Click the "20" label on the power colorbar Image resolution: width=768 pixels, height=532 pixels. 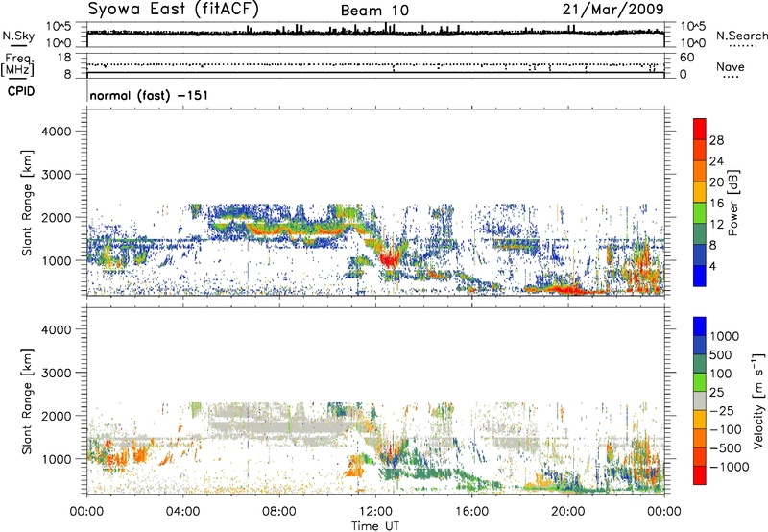click(716, 182)
